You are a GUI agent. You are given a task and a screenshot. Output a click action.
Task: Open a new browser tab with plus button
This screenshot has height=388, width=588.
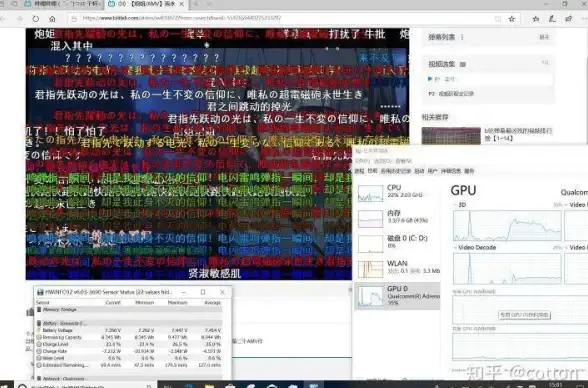click(x=196, y=4)
